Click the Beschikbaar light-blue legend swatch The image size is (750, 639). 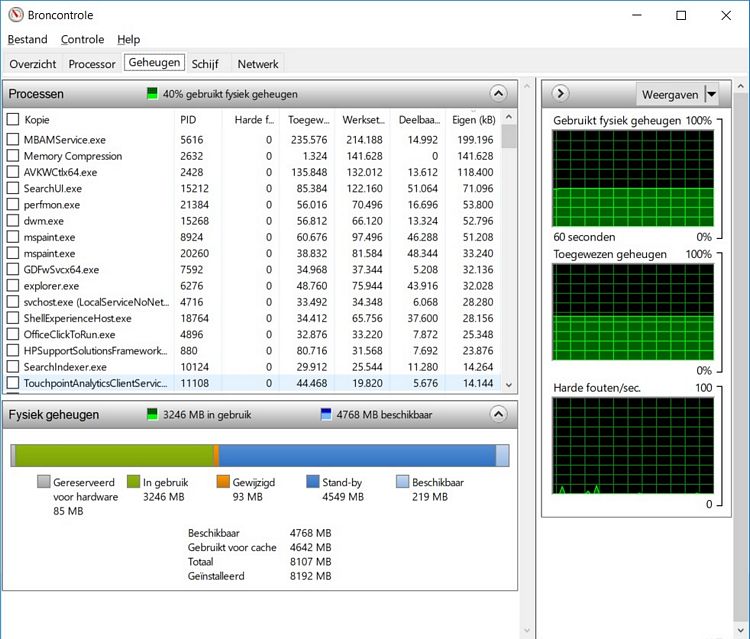coord(403,482)
